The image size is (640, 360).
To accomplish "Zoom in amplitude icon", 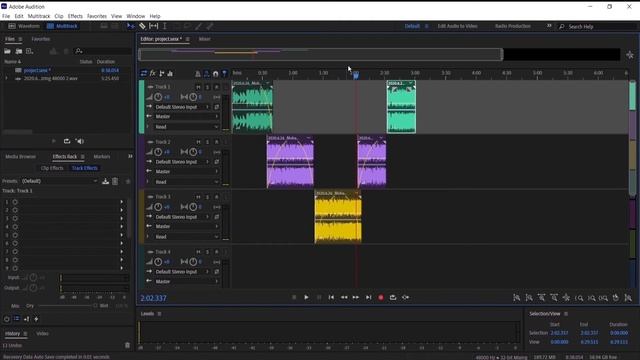I will (517, 298).
